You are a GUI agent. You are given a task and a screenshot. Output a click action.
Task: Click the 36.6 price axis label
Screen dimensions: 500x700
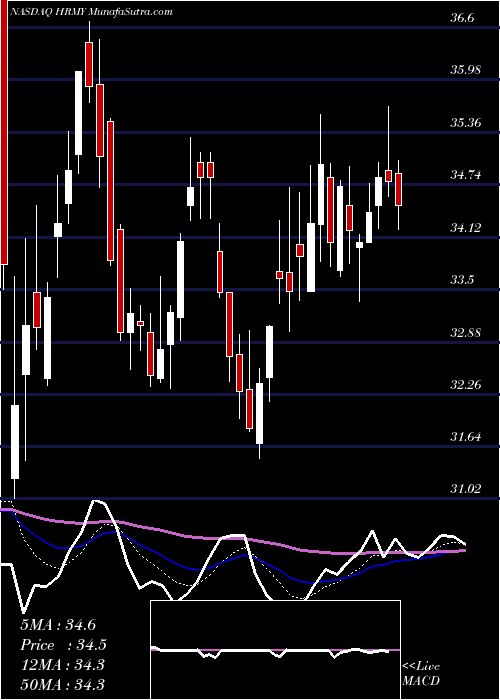tap(464, 18)
